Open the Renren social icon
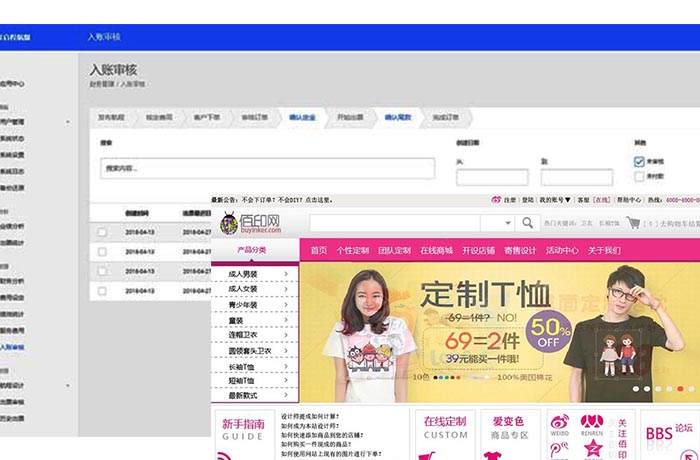This screenshot has height=460, width=700. [x=592, y=423]
